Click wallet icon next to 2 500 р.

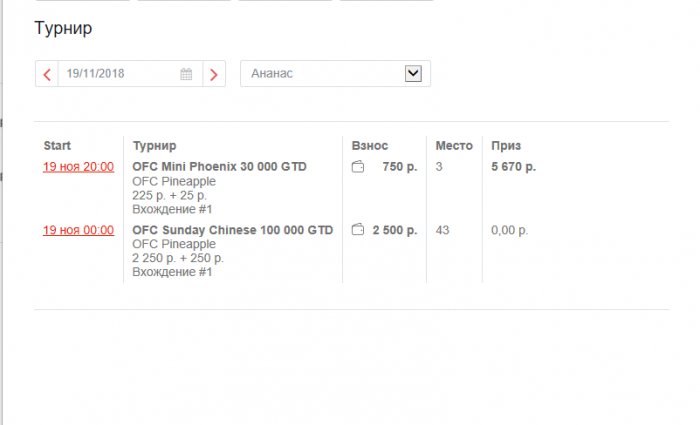point(358,229)
